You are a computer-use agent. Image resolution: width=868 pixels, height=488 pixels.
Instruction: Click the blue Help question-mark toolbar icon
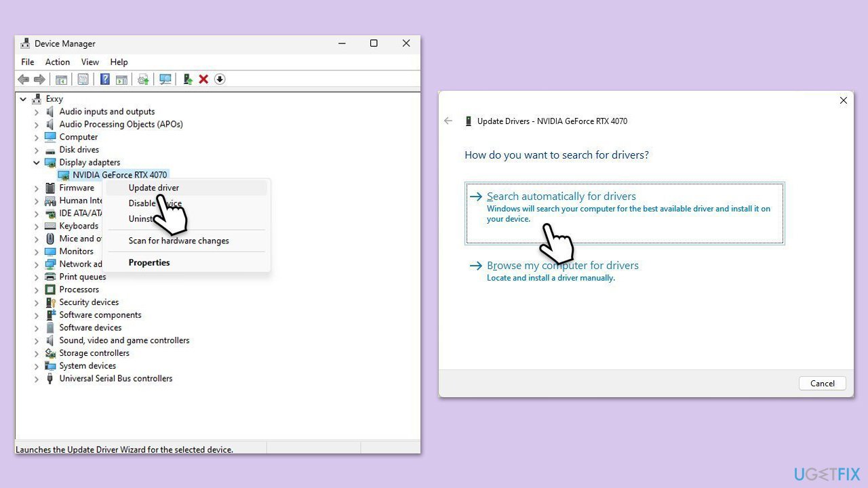[x=105, y=79]
